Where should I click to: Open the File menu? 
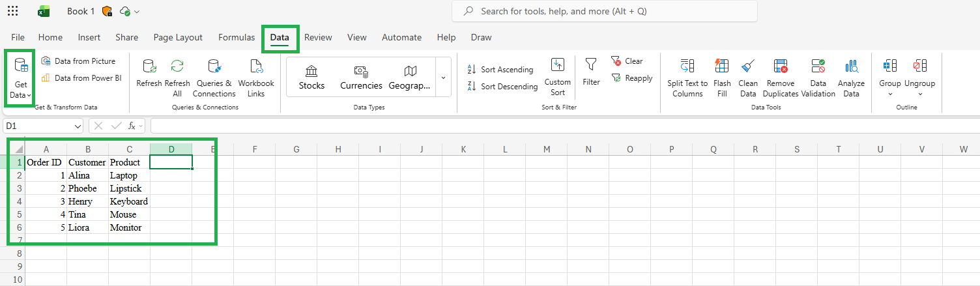tap(18, 37)
